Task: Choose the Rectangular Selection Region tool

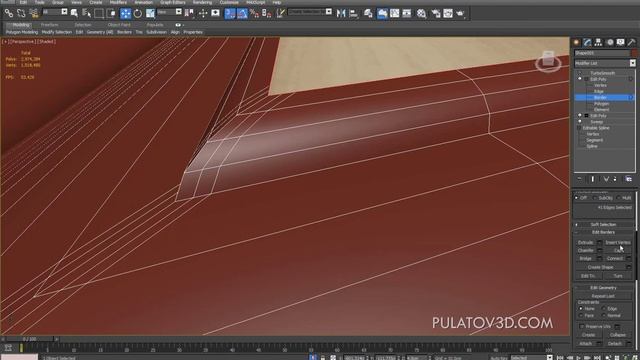Action: (x=99, y=13)
